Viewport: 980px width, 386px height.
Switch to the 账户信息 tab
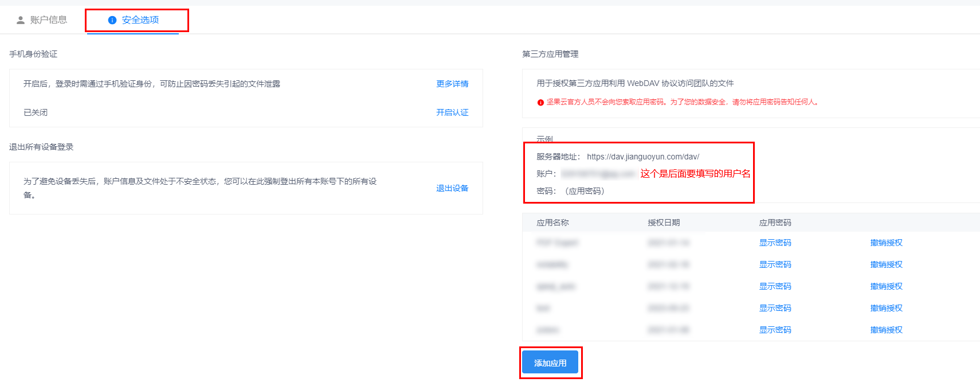click(48, 20)
